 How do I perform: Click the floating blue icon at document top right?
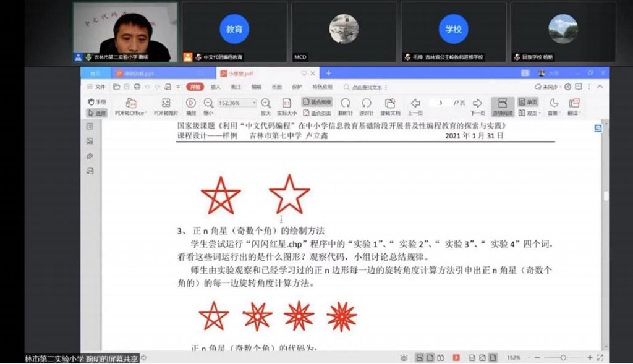tap(598, 129)
